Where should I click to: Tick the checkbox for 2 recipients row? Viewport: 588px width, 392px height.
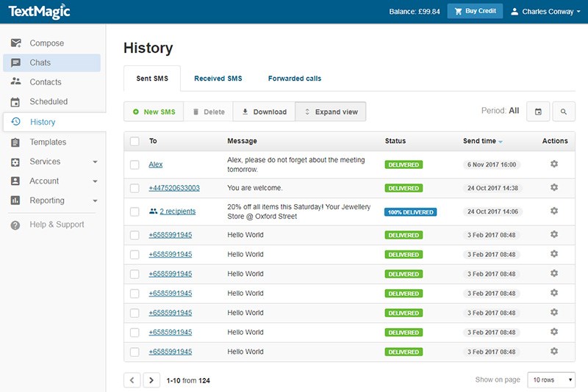(x=135, y=211)
